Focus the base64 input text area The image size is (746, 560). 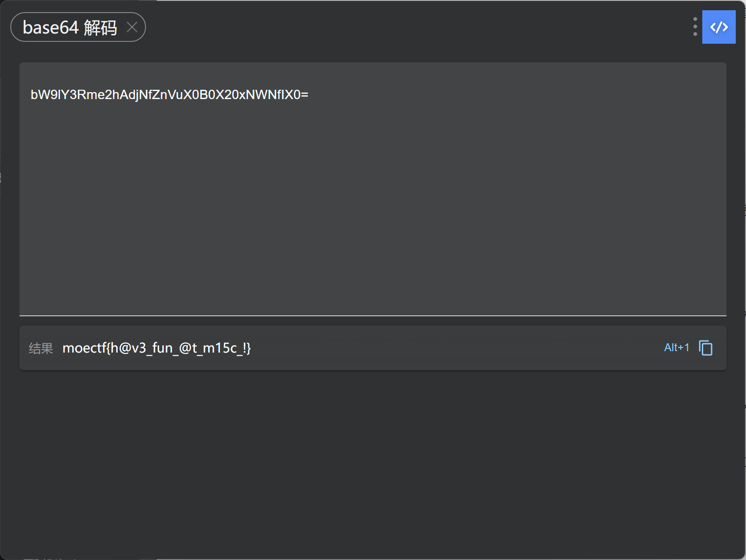click(x=373, y=189)
